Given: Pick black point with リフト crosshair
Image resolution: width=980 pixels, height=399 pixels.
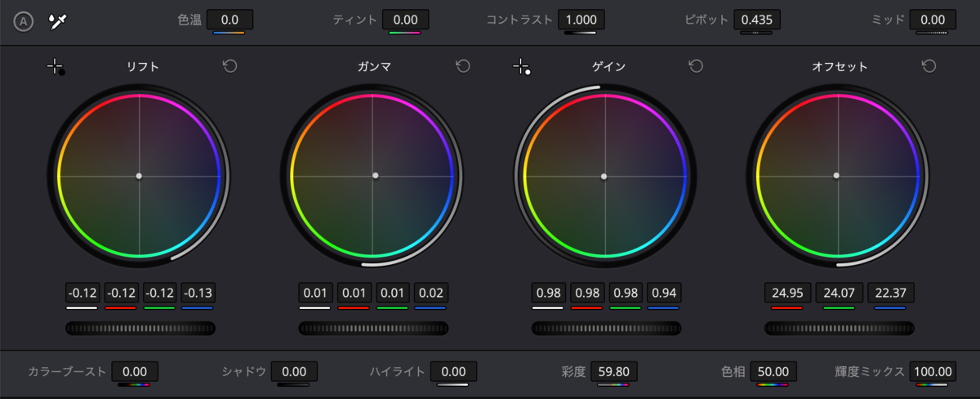Looking at the screenshot, I should click(x=56, y=67).
